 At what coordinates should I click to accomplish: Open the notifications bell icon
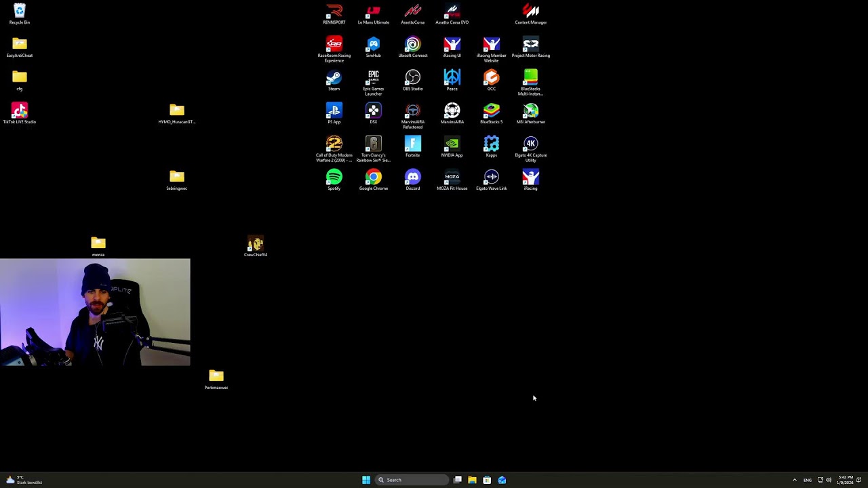click(859, 480)
